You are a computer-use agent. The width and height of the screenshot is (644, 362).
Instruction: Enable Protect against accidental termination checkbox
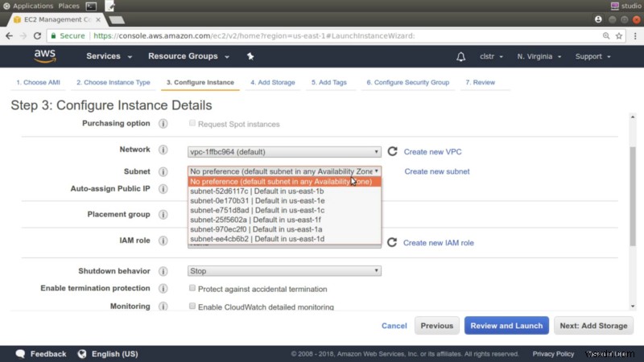pyautogui.click(x=192, y=288)
